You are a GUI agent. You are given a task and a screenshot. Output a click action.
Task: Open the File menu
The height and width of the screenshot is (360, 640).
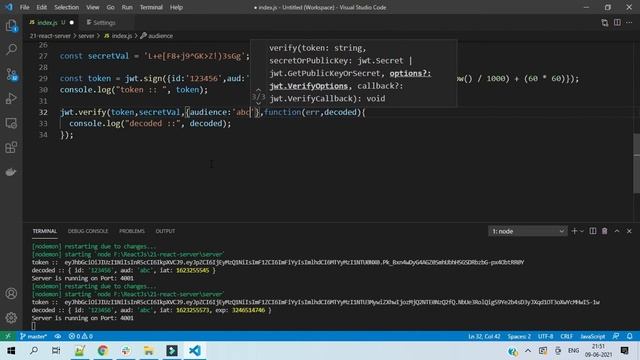pyautogui.click(x=24, y=7)
